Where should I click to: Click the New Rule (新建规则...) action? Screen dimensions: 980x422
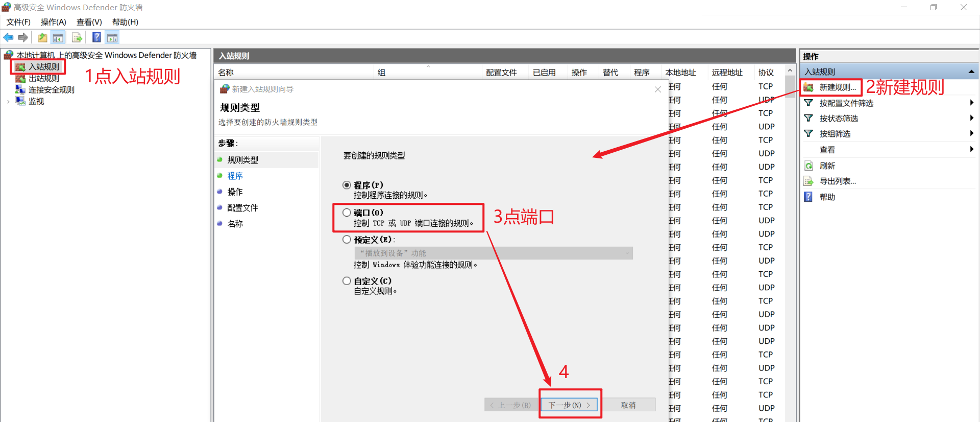(x=838, y=87)
